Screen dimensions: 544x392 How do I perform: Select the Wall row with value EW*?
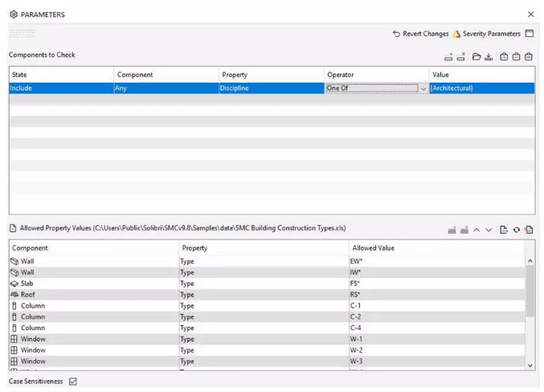click(267, 261)
